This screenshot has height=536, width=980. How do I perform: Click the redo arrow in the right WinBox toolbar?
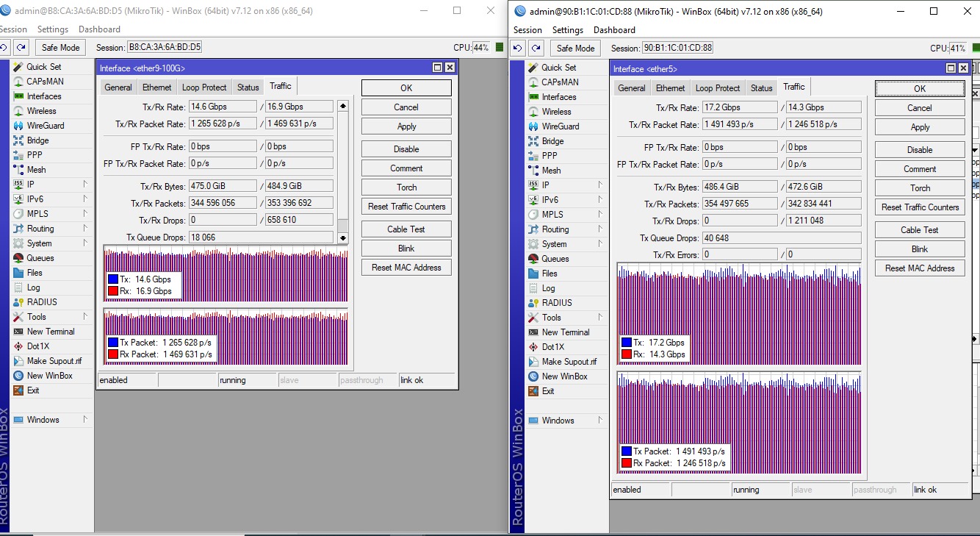point(536,49)
